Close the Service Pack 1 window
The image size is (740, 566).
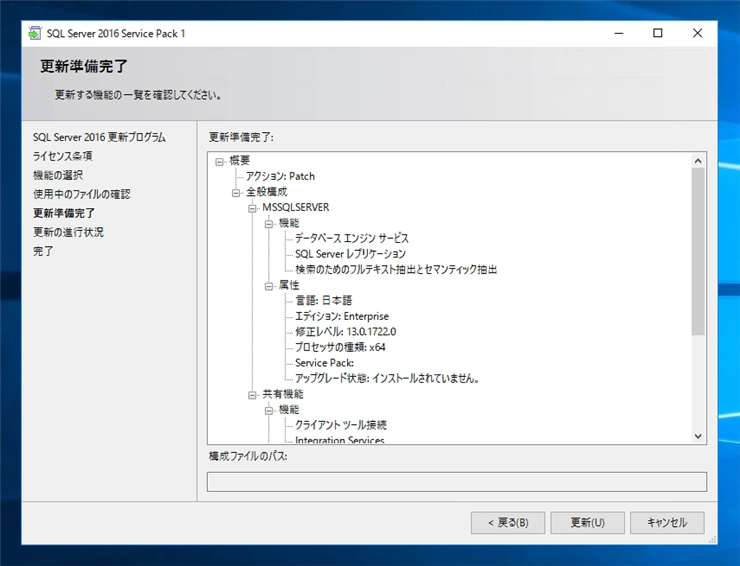pyautogui.click(x=697, y=33)
